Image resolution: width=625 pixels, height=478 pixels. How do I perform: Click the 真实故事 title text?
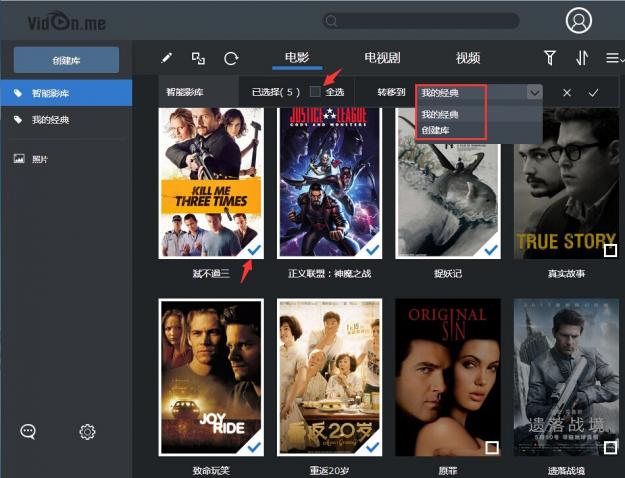[566, 273]
